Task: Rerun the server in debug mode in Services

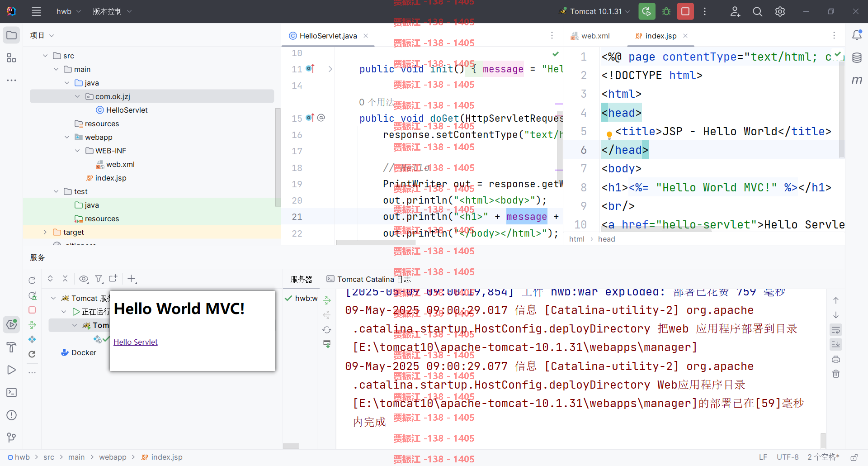Action: 32,295
